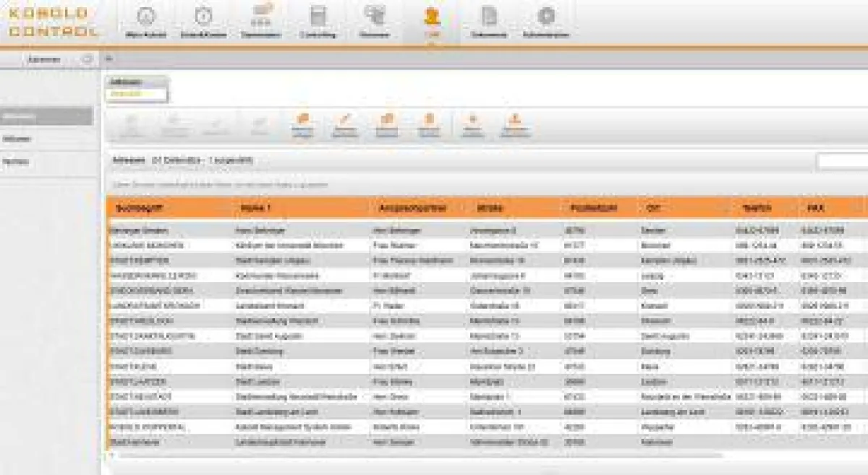Image resolution: width=868 pixels, height=475 pixels.
Task: Select the CRM module icon
Action: click(x=432, y=21)
